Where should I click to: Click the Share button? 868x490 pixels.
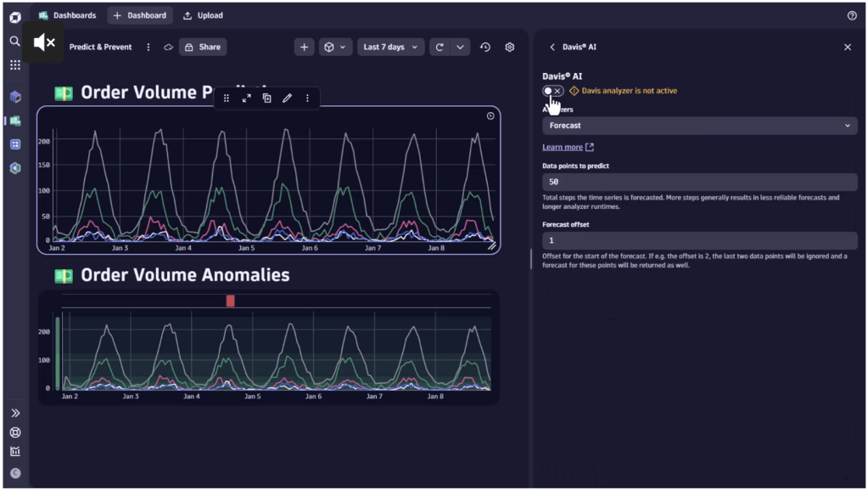point(203,48)
